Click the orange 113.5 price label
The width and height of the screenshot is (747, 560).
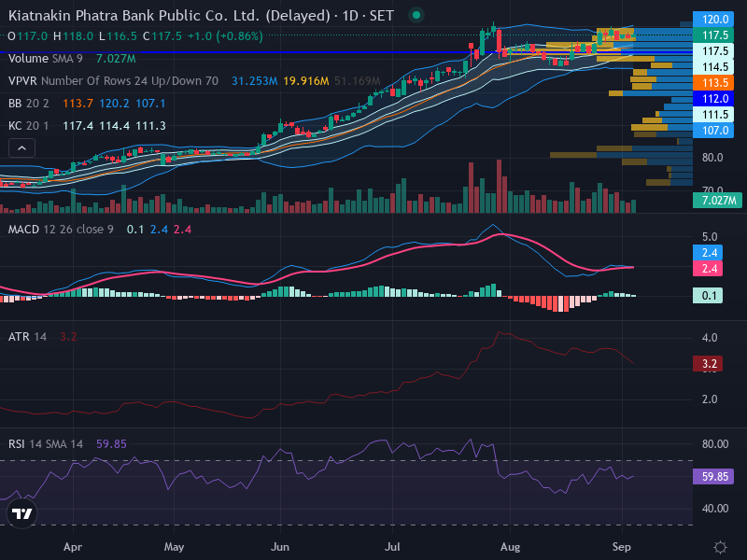[x=713, y=83]
